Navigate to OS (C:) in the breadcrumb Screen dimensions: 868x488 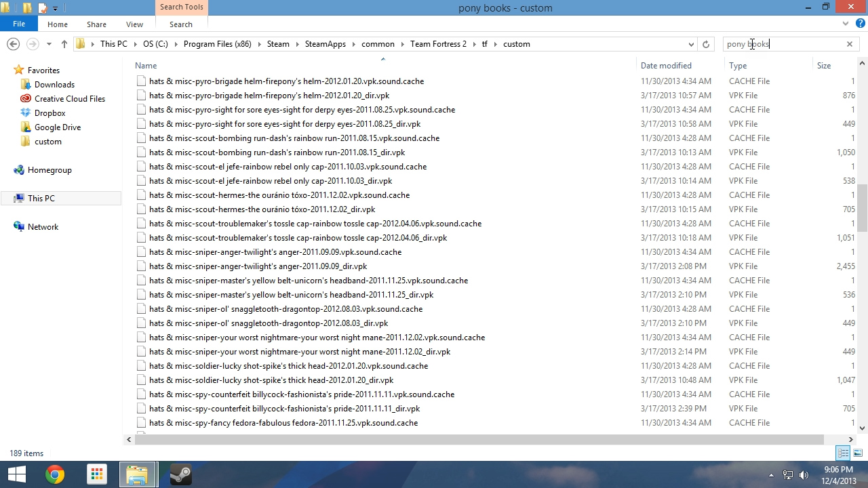[x=155, y=44]
